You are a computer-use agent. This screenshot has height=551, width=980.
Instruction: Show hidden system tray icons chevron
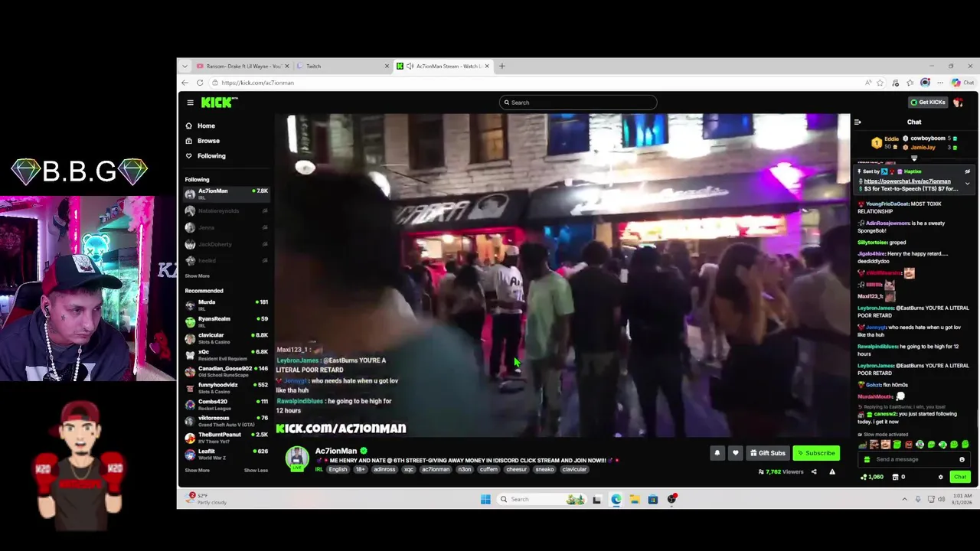point(904,499)
